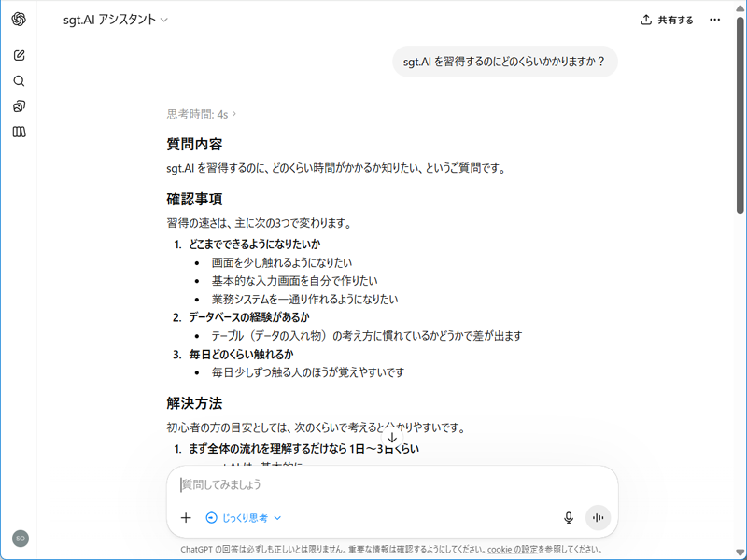Click the vertical scrollbar thumb
Image resolution: width=747 pixels, height=560 pixels.
point(740,114)
